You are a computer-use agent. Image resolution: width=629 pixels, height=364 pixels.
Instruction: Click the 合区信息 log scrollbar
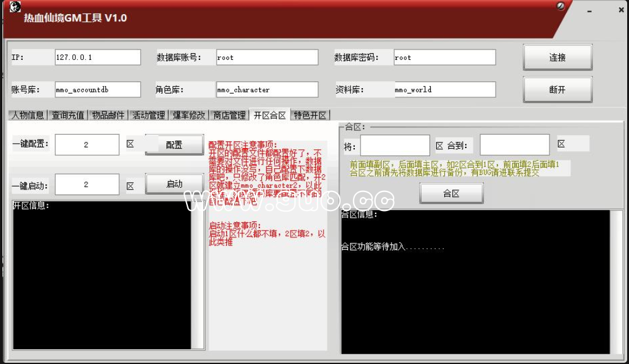616,282
